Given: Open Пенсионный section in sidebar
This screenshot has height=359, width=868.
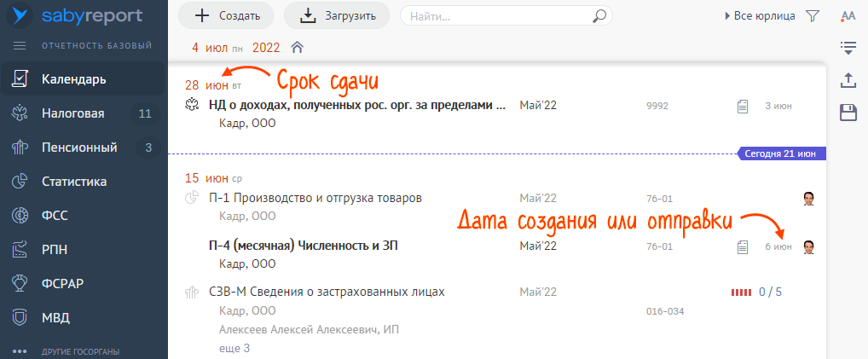Looking at the screenshot, I should point(83,148).
